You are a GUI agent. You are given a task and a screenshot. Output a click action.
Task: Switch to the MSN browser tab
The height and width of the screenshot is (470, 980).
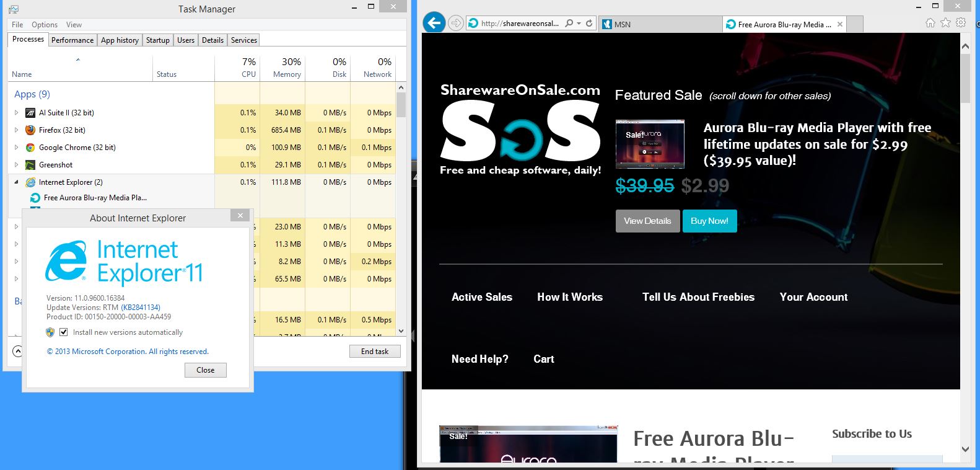tap(660, 24)
